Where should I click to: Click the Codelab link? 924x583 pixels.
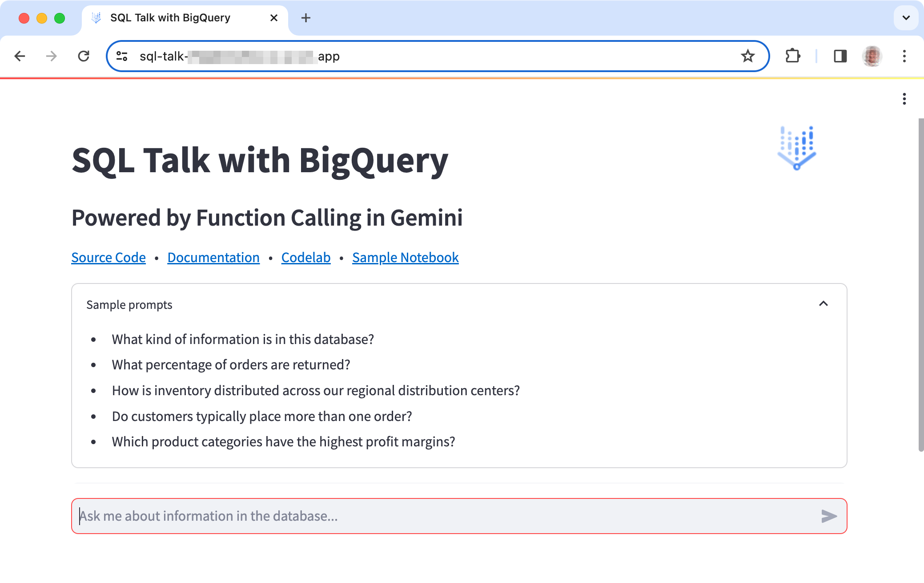coord(307,257)
